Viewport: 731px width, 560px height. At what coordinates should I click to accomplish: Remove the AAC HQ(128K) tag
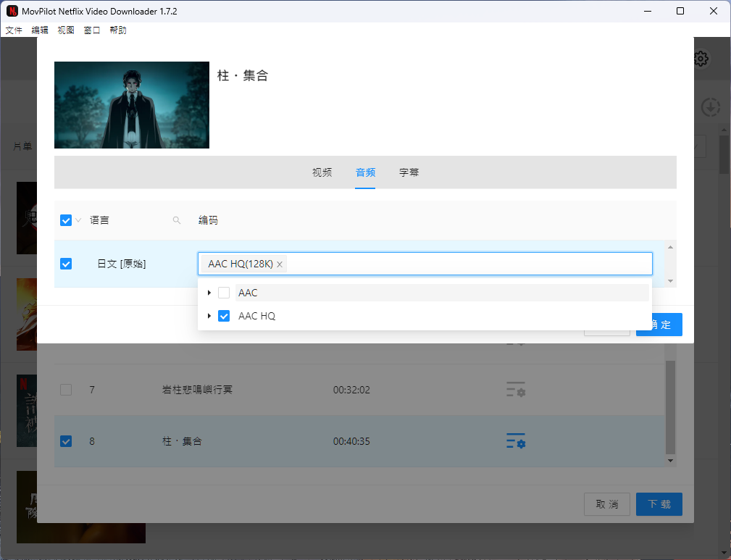[280, 264]
